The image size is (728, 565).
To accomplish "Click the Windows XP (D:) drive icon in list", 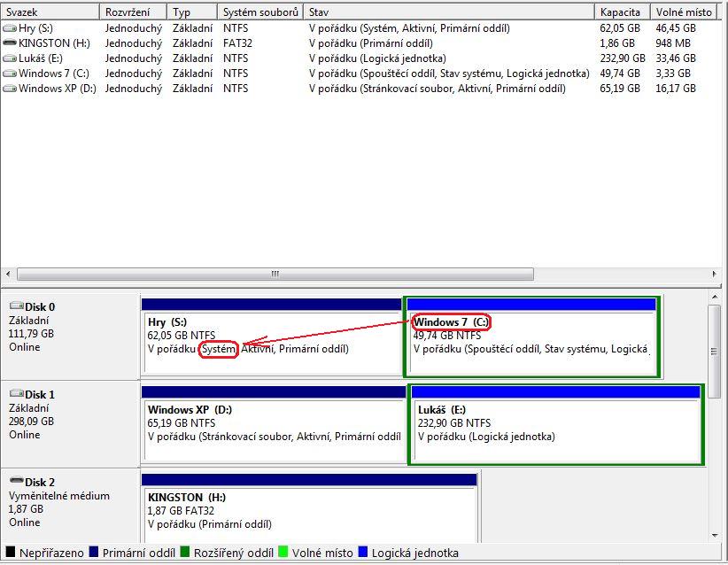I will (x=10, y=89).
